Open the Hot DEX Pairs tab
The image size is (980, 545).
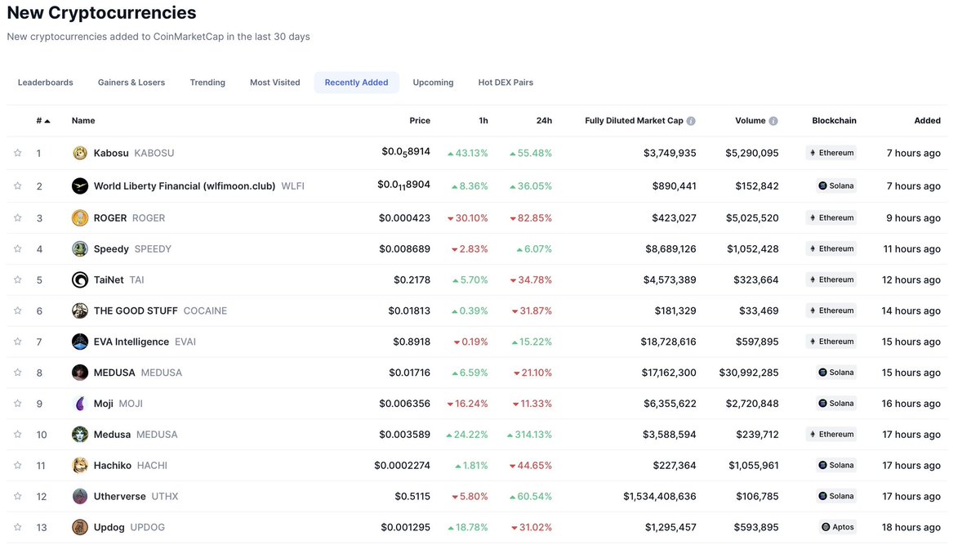(506, 82)
